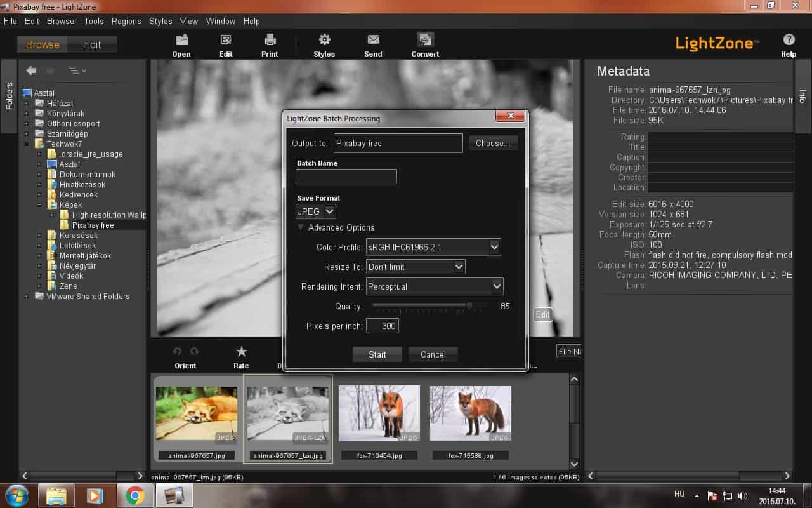Viewport: 812px width, 508px height.
Task: Open the Tools menu
Action: point(94,21)
